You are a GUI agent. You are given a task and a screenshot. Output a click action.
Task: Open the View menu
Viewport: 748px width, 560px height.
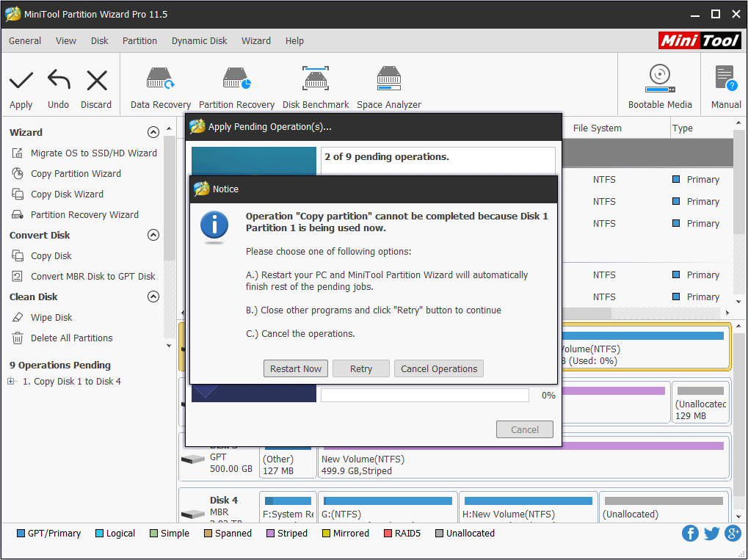pos(66,41)
